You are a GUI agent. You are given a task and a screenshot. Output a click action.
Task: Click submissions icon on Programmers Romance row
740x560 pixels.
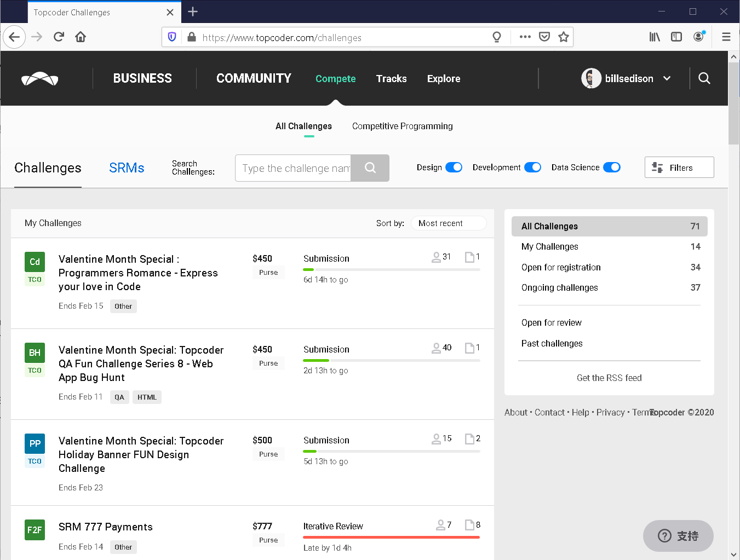[x=469, y=257]
